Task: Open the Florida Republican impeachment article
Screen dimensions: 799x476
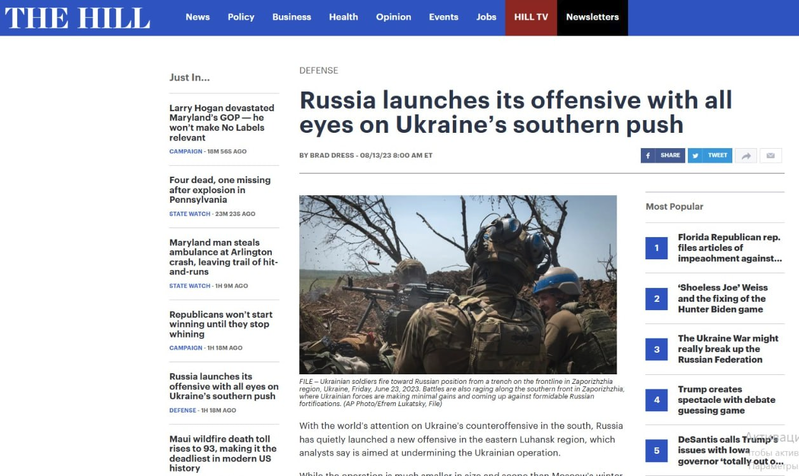Action: [x=730, y=248]
